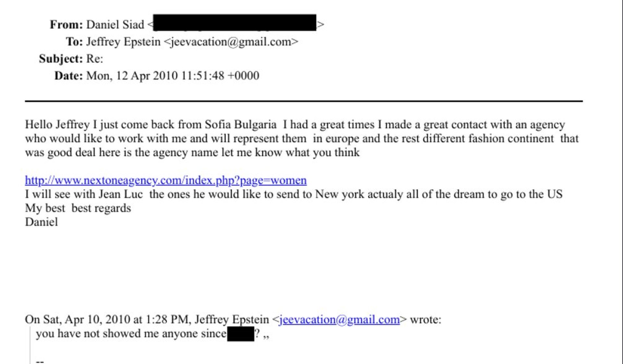Click the bold Subject: label
Screen dimensions: 623x364
click(x=61, y=59)
